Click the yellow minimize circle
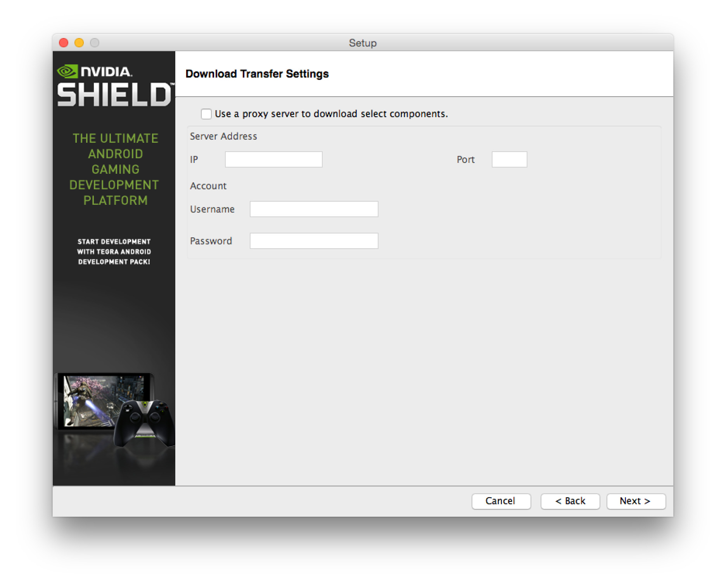The image size is (726, 588). click(x=79, y=43)
